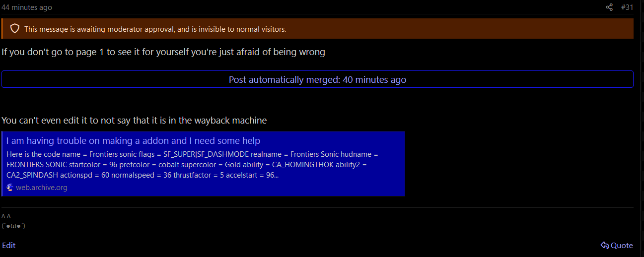The image size is (644, 257).
Task: Edit this post via the Edit link
Action: coord(9,245)
